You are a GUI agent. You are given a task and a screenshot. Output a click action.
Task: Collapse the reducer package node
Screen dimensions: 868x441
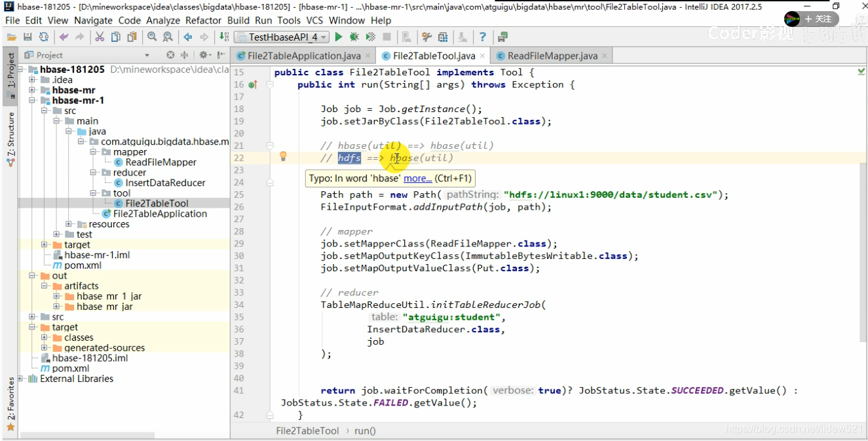94,173
